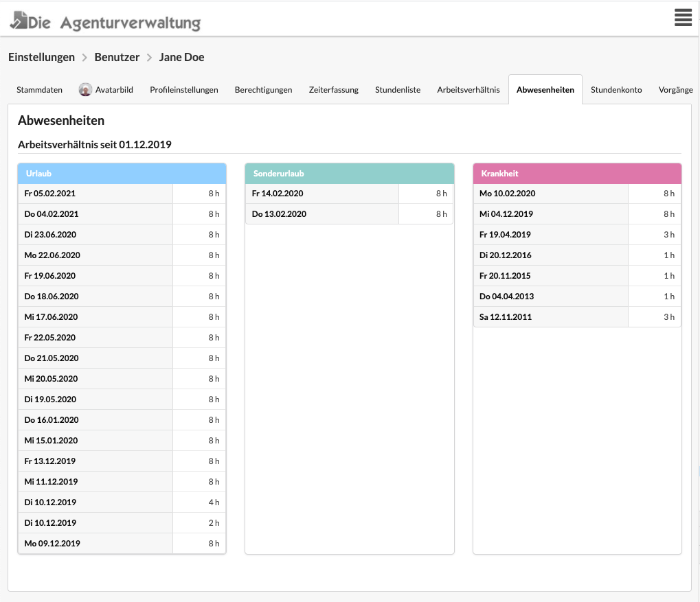Screen dimensions: 700x602
Task: Click the breadcrumb chevron after Einstellungen
Action: (x=84, y=58)
